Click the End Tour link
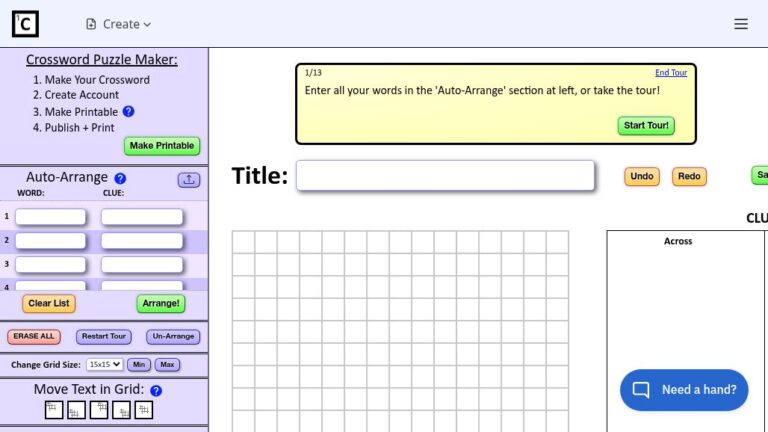 (671, 72)
